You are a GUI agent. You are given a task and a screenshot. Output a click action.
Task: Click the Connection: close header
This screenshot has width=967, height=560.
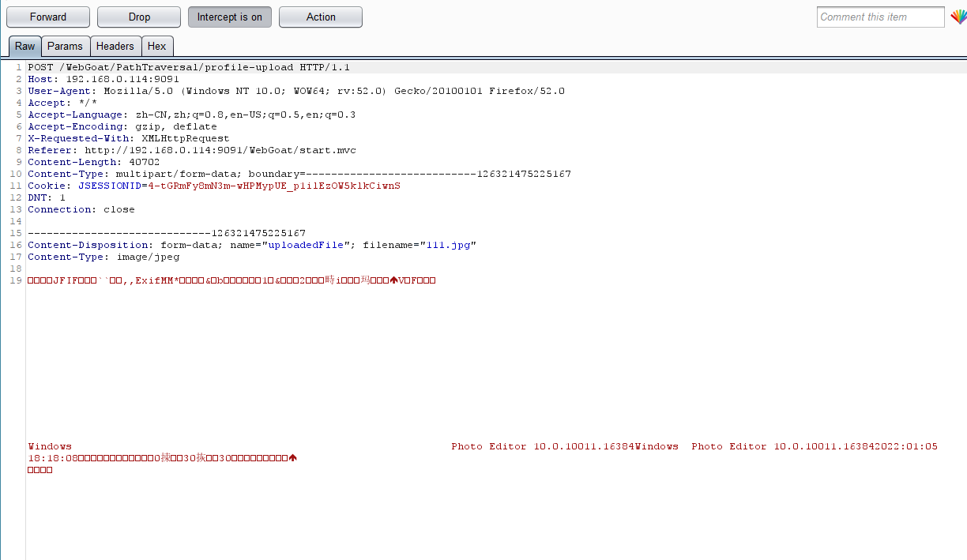tap(81, 209)
